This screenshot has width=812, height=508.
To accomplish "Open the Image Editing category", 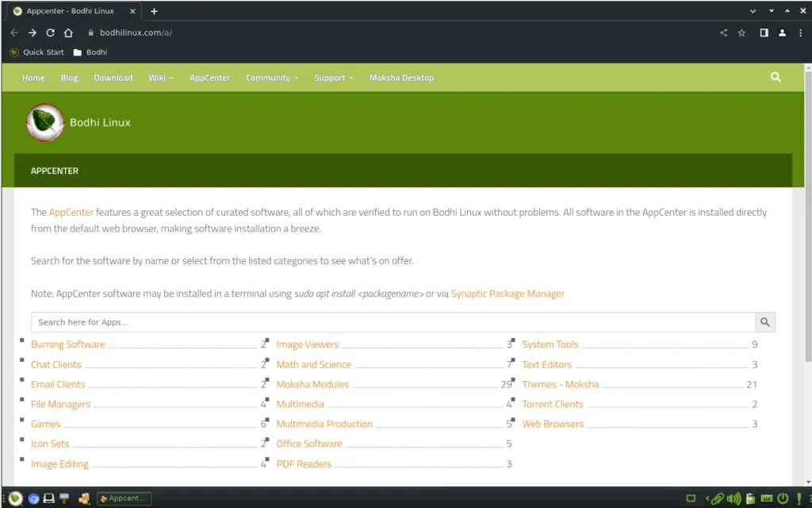I will (59, 464).
